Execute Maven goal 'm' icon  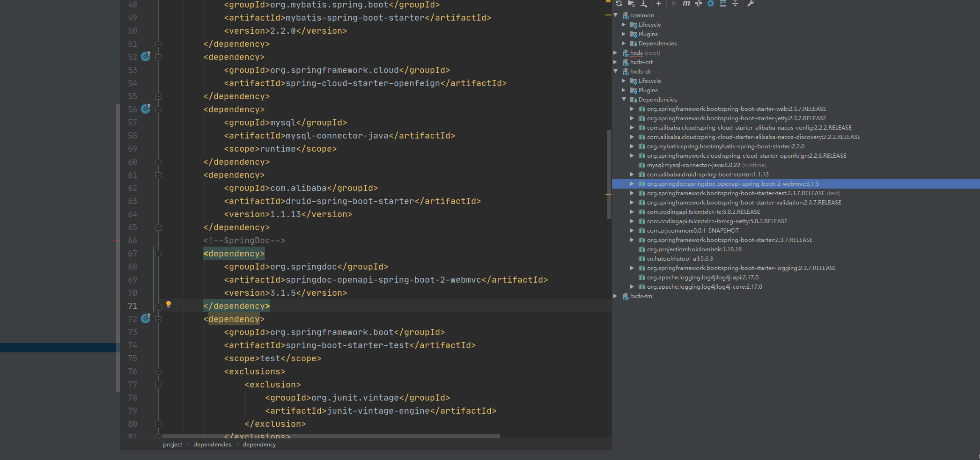[686, 3]
